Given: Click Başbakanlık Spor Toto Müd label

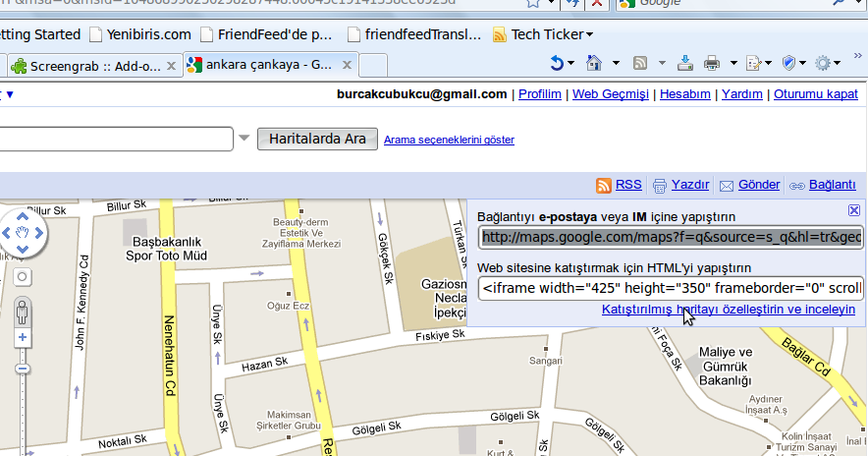Looking at the screenshot, I should [x=166, y=249].
